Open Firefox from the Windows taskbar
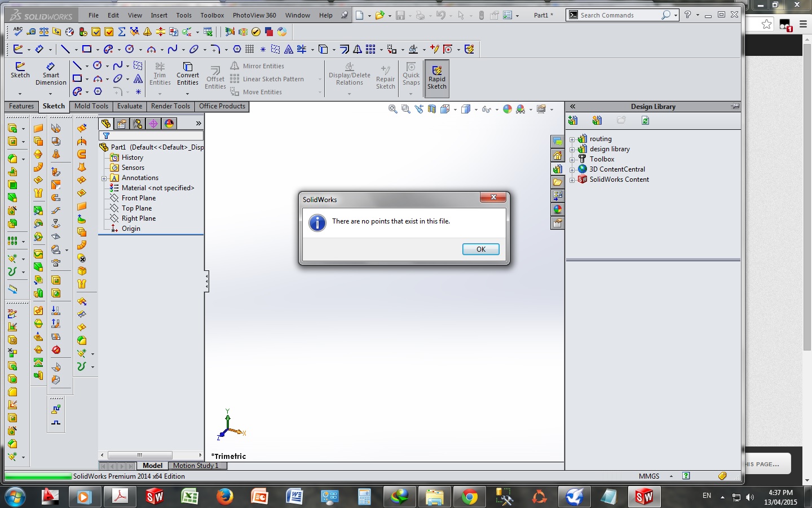The width and height of the screenshot is (812, 508). click(224, 497)
